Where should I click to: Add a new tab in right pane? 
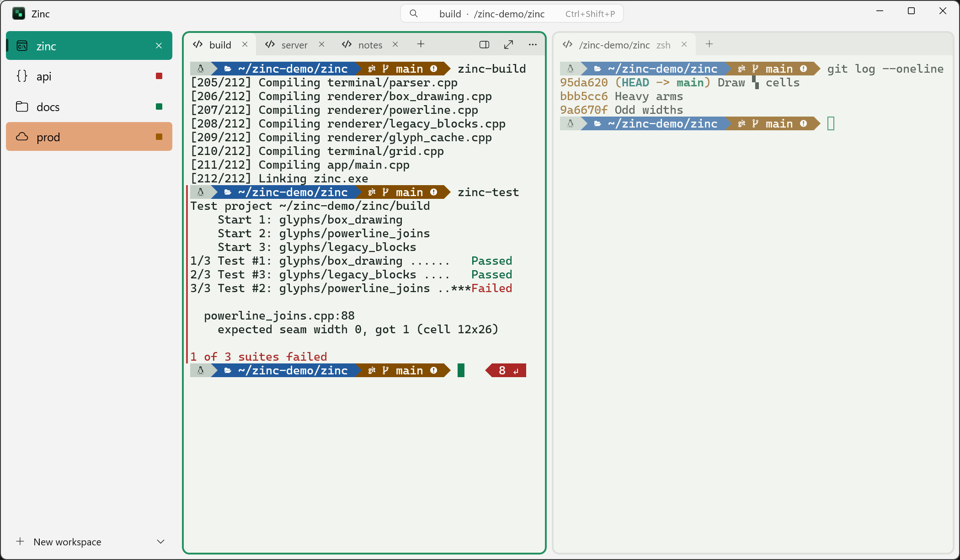[x=709, y=44]
